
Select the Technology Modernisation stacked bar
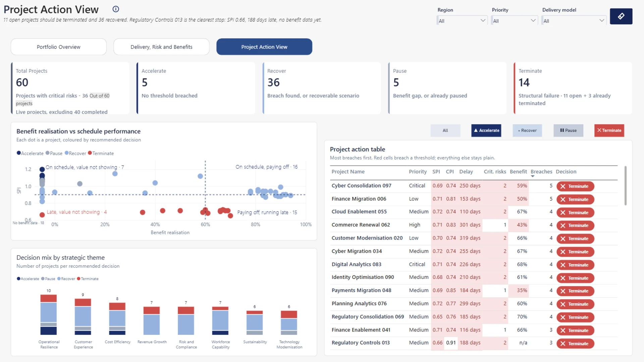289,323
